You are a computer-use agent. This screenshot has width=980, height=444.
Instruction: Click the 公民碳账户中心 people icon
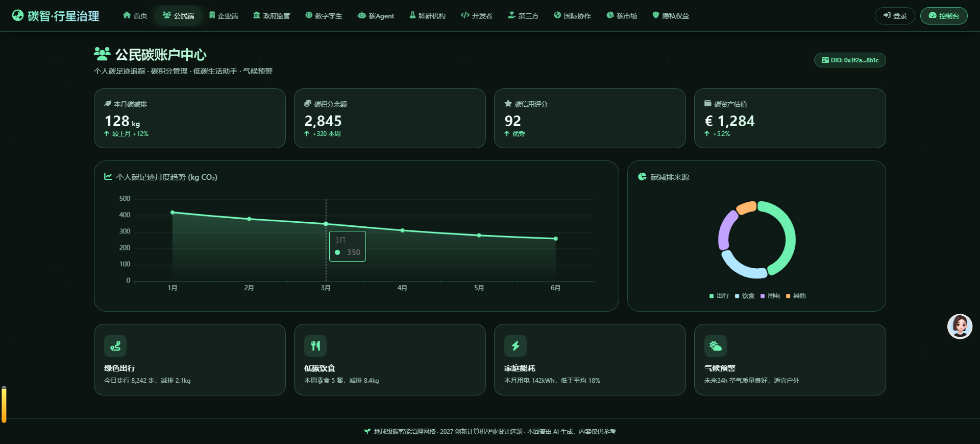[x=102, y=54]
